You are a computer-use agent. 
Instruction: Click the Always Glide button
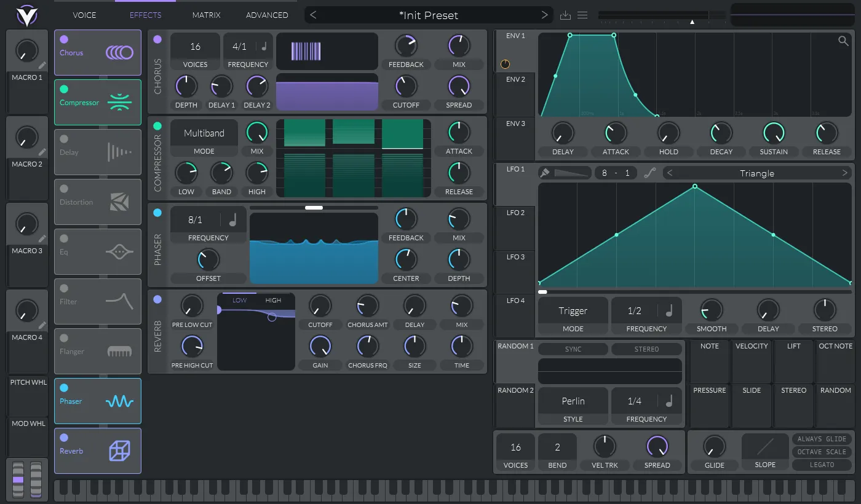[x=822, y=439]
